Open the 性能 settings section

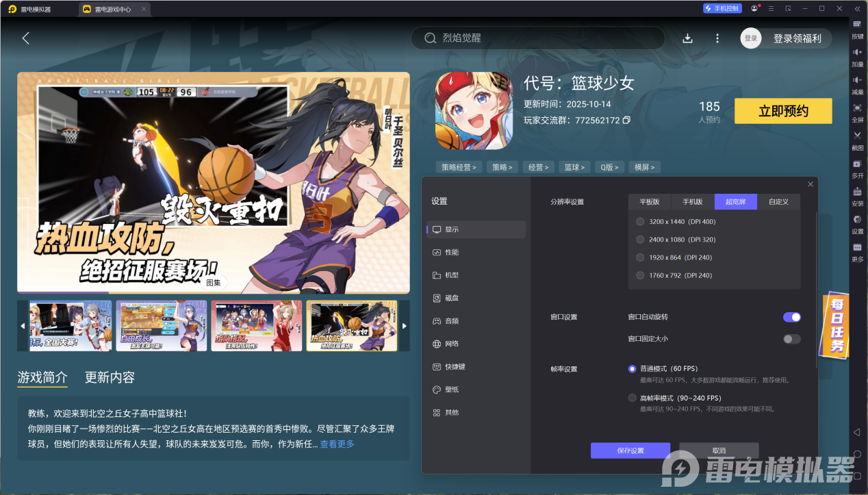[452, 252]
